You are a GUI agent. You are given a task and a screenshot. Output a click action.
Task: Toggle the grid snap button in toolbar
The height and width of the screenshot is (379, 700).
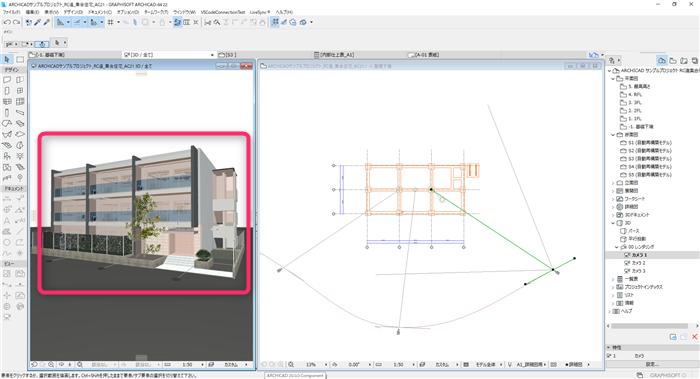pos(110,22)
